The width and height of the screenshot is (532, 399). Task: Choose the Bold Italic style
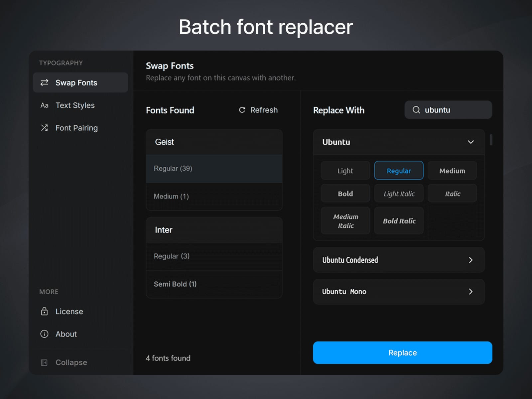399,221
